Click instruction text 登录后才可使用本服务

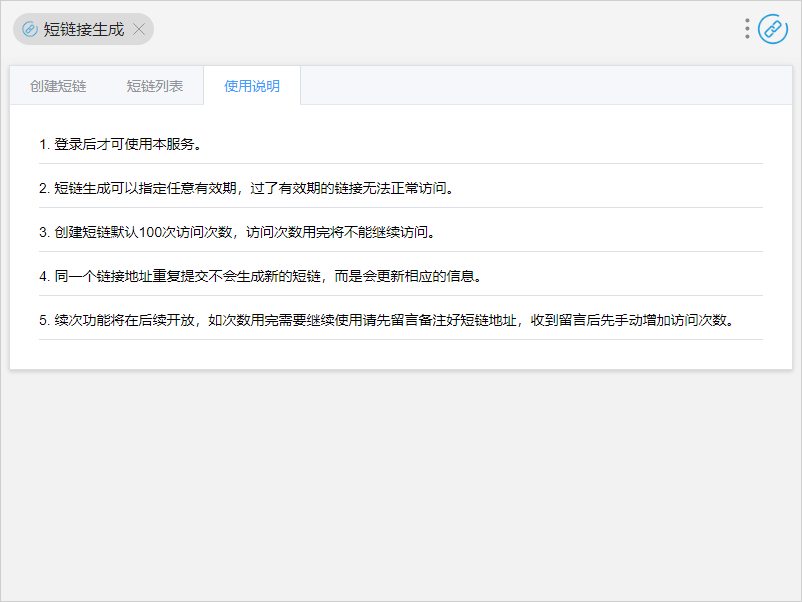(120, 144)
